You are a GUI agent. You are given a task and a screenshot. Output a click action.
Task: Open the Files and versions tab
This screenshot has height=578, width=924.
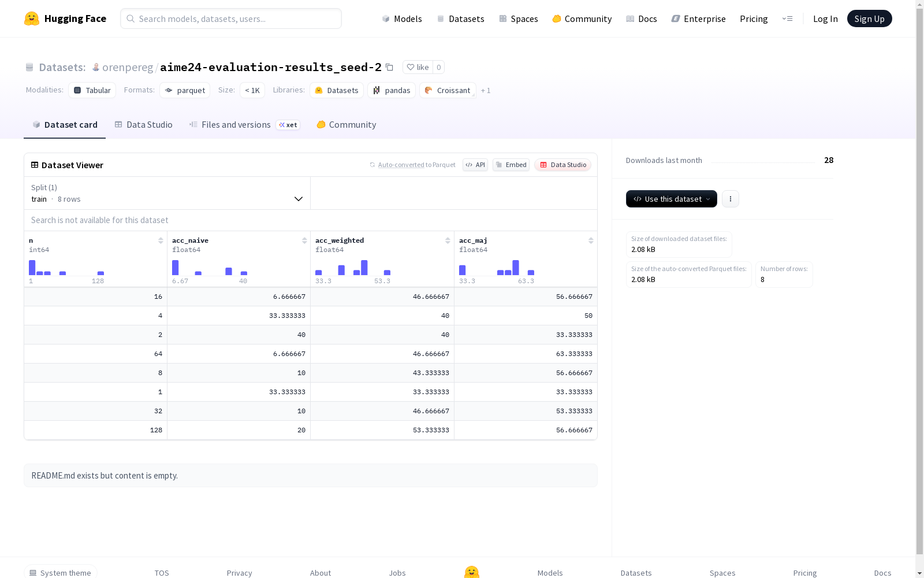[x=245, y=125]
